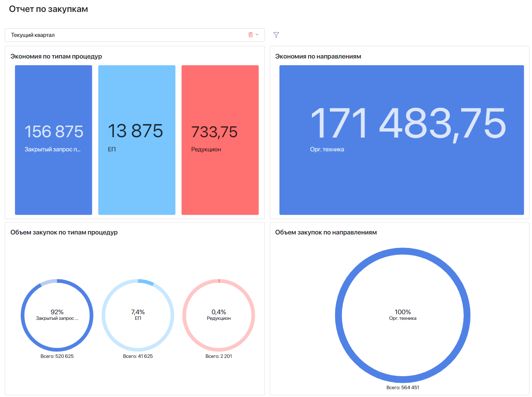Click the red trash icon in the period filter
Viewport: 532px width, 397px height.
(x=250, y=35)
